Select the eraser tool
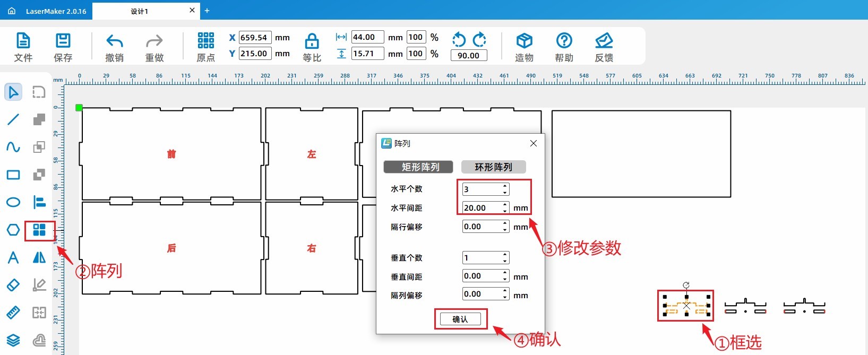Image resolution: width=868 pixels, height=355 pixels. click(x=13, y=285)
